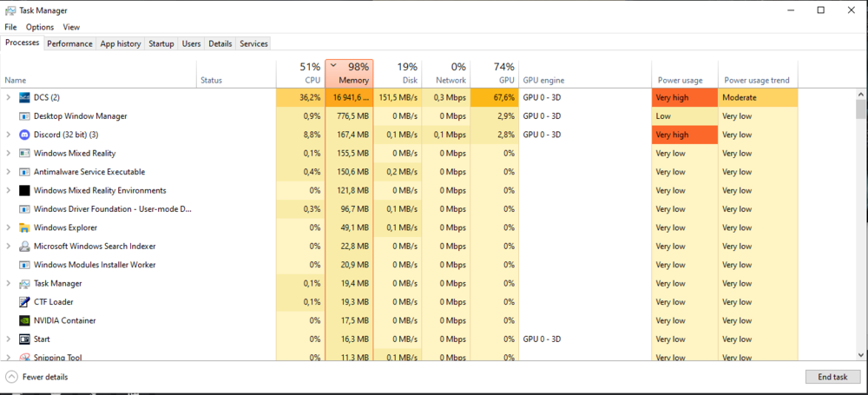The image size is (868, 395).
Task: Open the Options menu
Action: click(40, 27)
